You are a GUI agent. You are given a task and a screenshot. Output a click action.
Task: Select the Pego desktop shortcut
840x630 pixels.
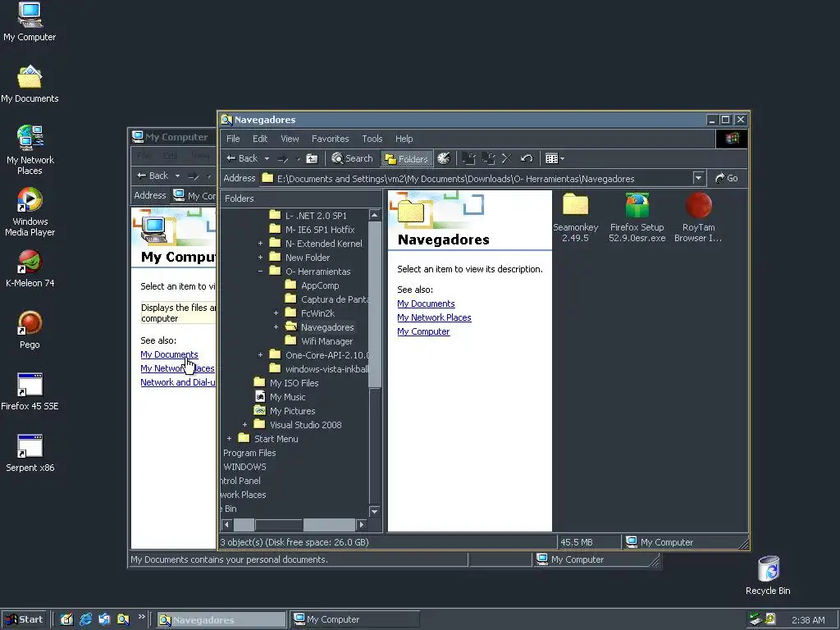(30, 330)
